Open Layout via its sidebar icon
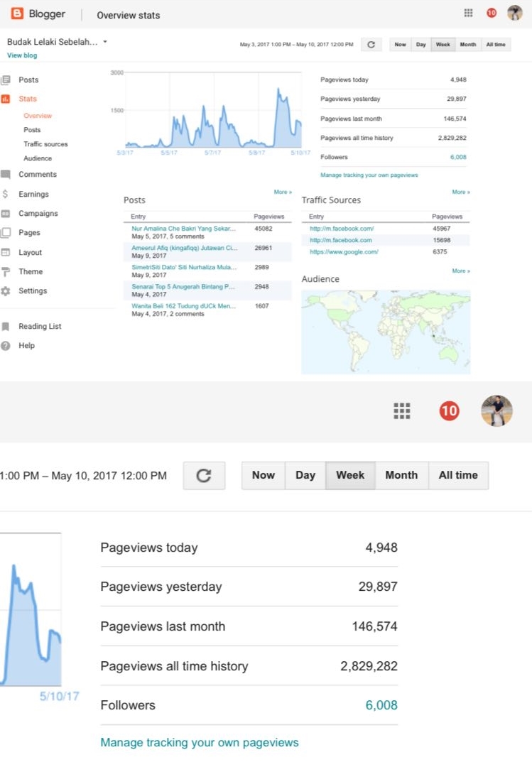This screenshot has width=532, height=762. pos(6,252)
